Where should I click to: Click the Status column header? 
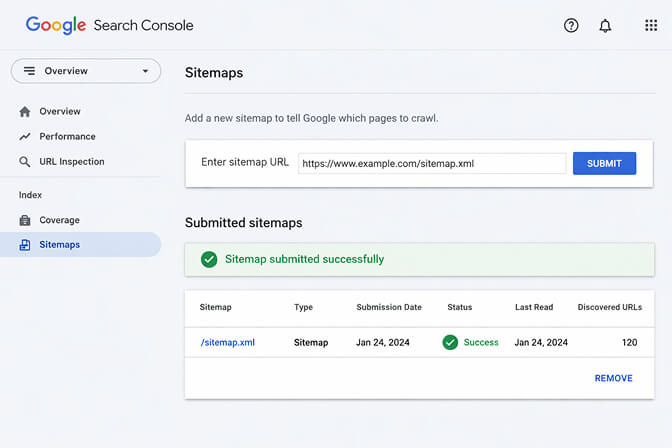459,307
